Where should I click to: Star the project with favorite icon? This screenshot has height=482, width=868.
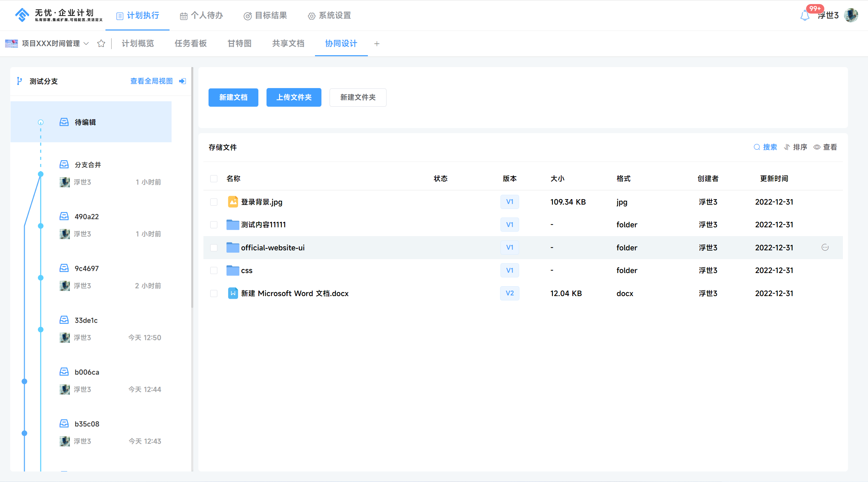pos(101,43)
